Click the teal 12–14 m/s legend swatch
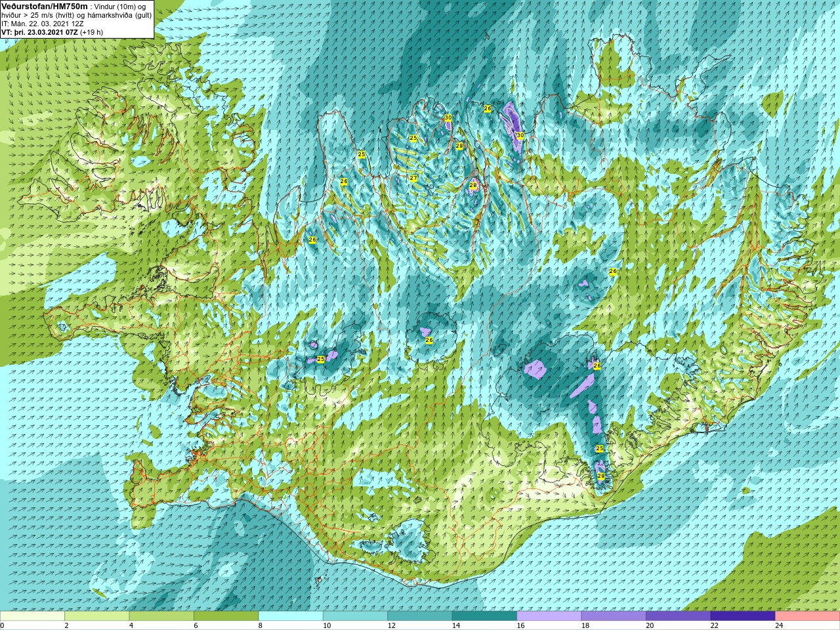840x630 pixels. [420, 616]
